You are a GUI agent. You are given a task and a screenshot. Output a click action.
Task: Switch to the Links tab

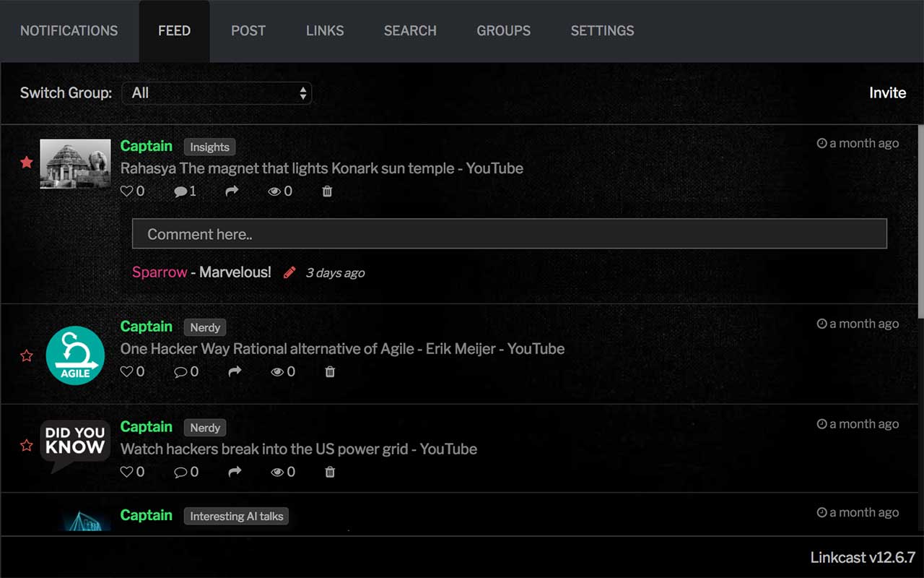325,31
